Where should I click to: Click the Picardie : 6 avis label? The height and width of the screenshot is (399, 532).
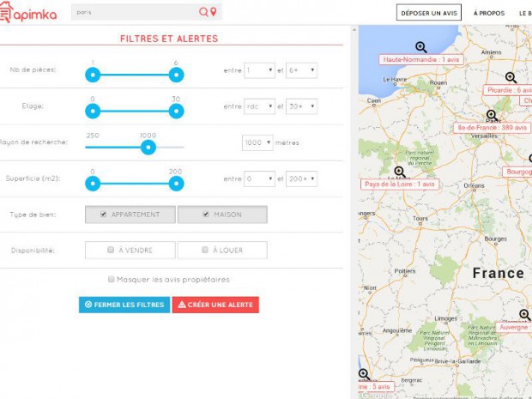tap(508, 90)
